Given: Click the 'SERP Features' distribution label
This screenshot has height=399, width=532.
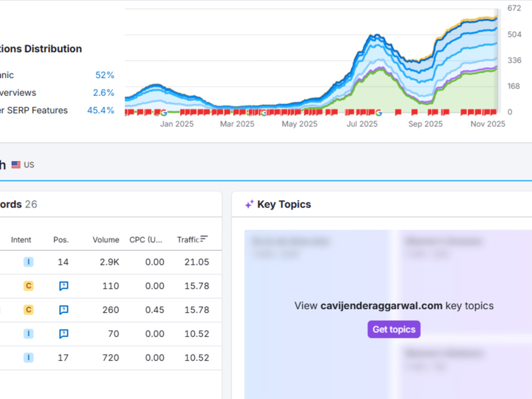Looking at the screenshot, I should (37, 110).
